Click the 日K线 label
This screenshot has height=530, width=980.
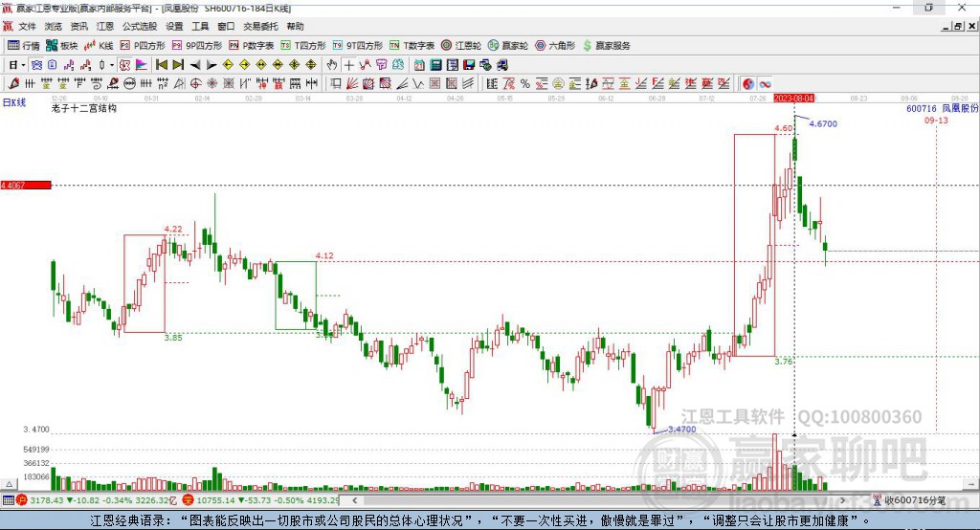(x=14, y=102)
